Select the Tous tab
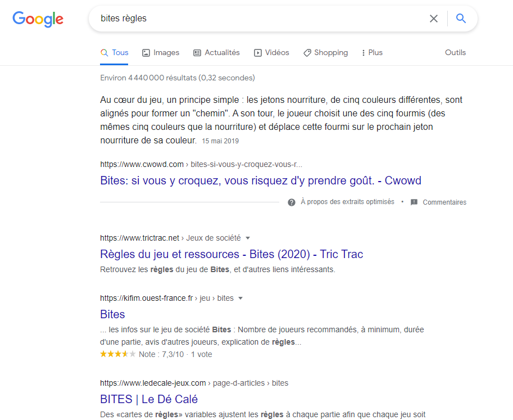 (x=114, y=53)
